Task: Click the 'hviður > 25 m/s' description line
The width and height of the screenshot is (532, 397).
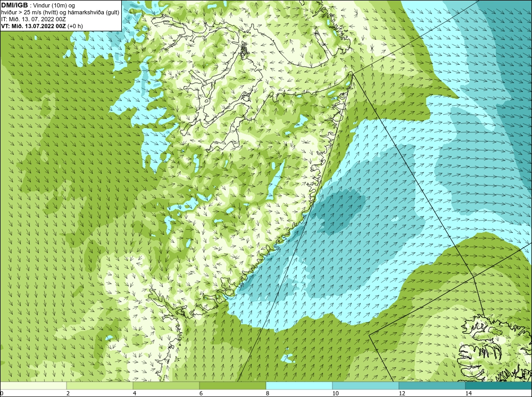Action: pos(60,12)
